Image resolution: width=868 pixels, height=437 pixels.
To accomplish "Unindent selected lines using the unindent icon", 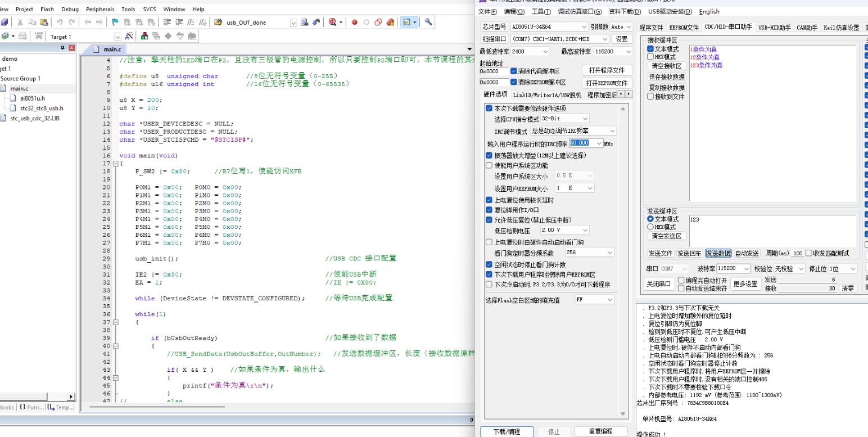I will click(179, 22).
